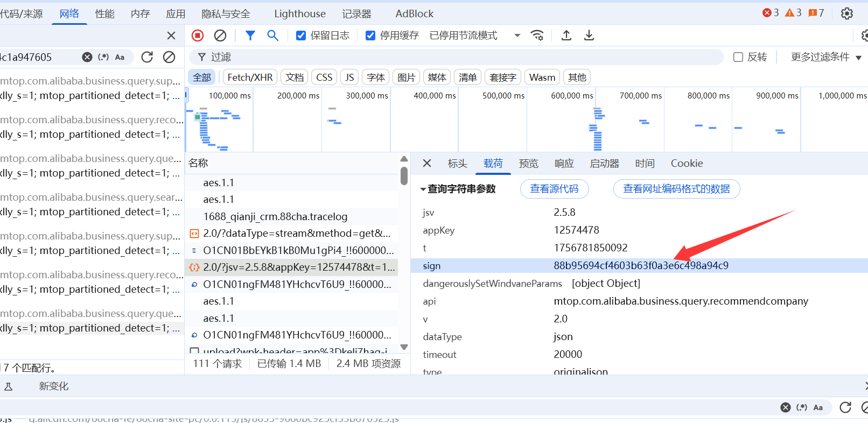The image size is (868, 423).
Task: Click search result mtop.com.alibaba.business.query.sear...
Action: [x=92, y=198]
